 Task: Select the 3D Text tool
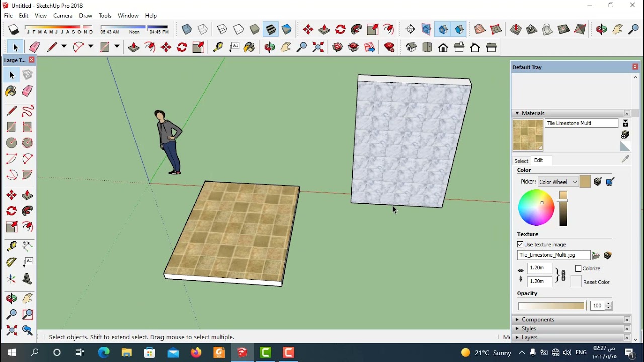coord(27,279)
